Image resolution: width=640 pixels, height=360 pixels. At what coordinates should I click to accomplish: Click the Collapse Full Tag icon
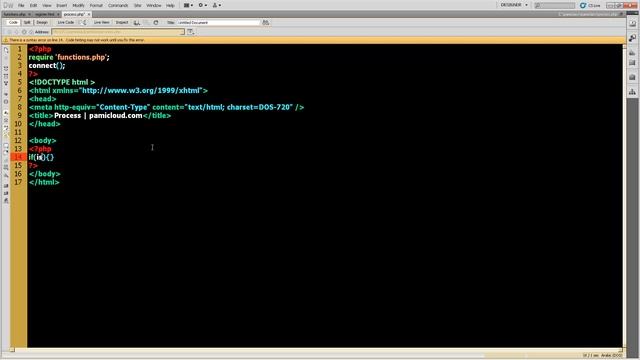click(6, 69)
